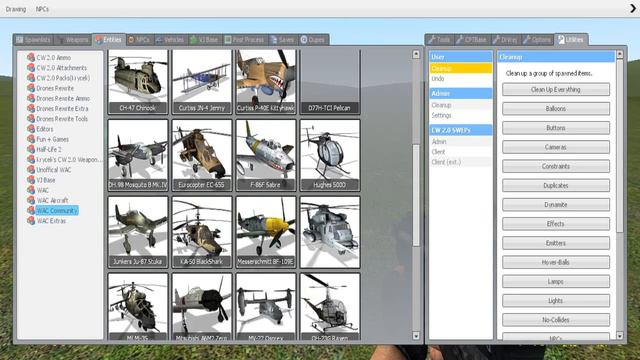Click the Saves tab floppy icon
This screenshot has height=360, width=640.
tap(274, 40)
